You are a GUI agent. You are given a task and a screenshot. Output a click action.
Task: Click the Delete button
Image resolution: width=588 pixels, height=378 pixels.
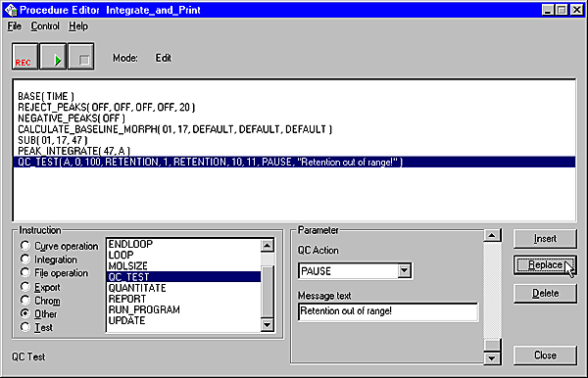(545, 294)
